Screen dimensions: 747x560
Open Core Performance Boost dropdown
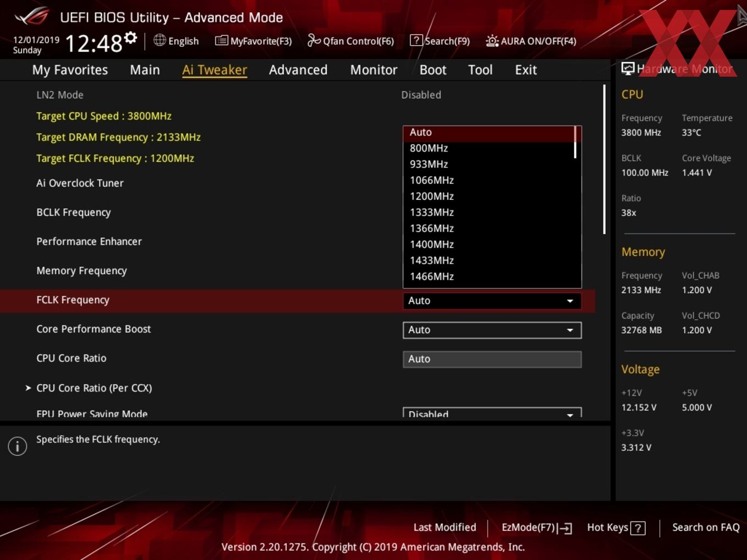pos(492,330)
